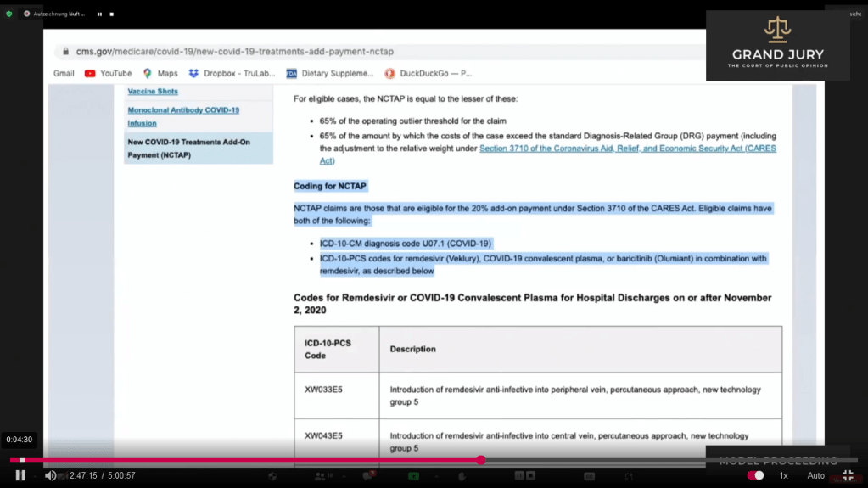Open the 1x playback speed menu
This screenshot has width=868, height=488.
tap(783, 475)
